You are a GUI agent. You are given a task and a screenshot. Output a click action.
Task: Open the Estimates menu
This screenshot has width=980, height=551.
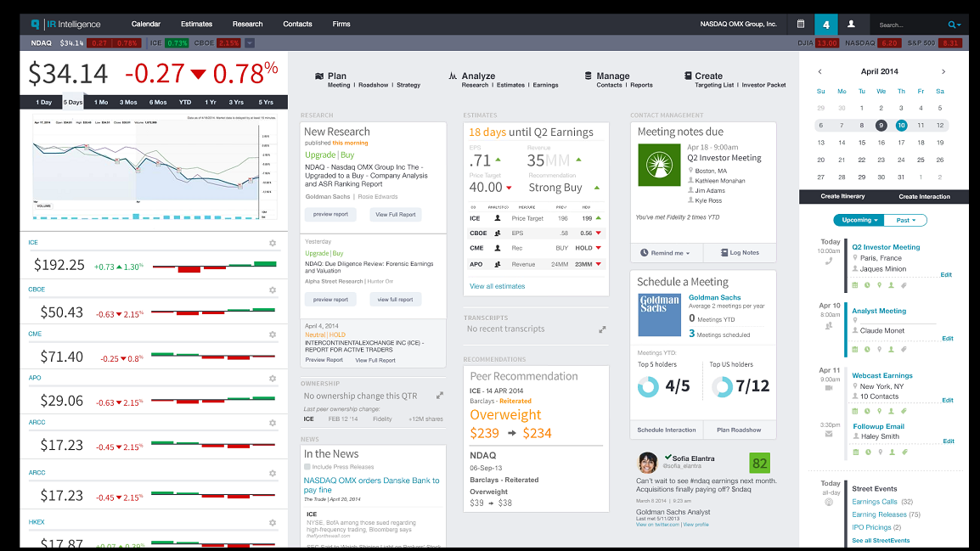pyautogui.click(x=197, y=24)
